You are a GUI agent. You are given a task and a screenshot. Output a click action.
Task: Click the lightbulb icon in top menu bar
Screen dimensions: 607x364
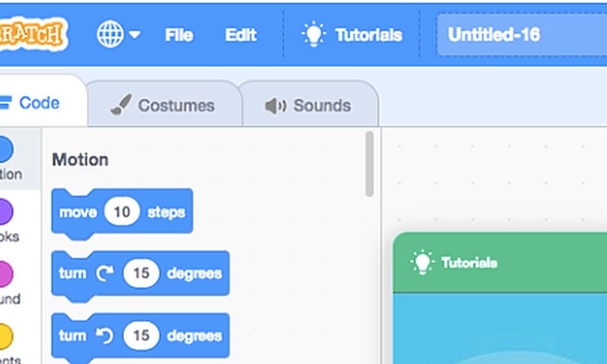point(313,34)
